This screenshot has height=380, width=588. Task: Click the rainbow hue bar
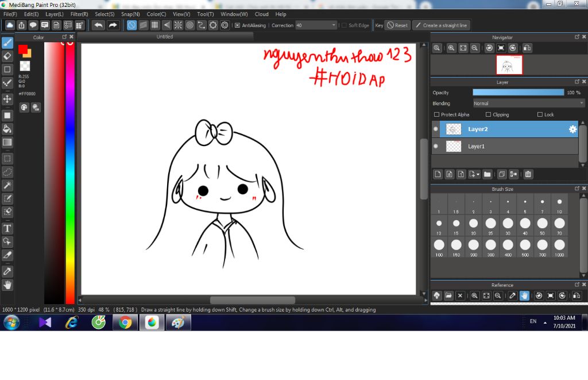tap(70, 173)
